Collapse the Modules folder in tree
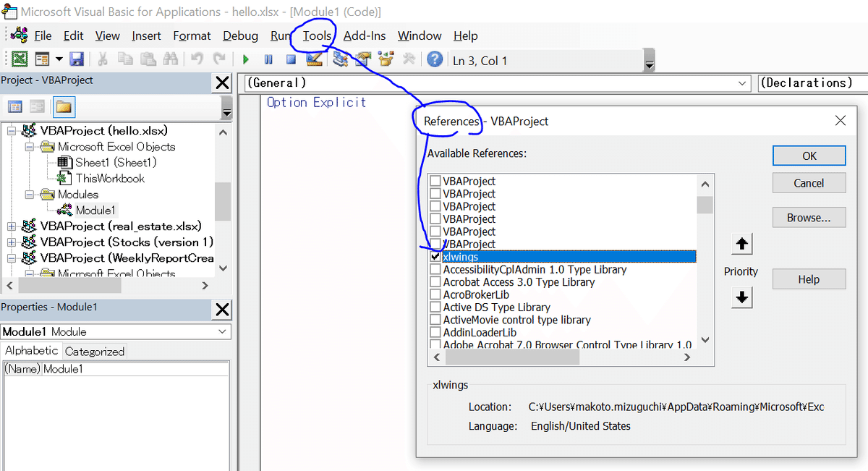This screenshot has height=471, width=868. [x=30, y=195]
